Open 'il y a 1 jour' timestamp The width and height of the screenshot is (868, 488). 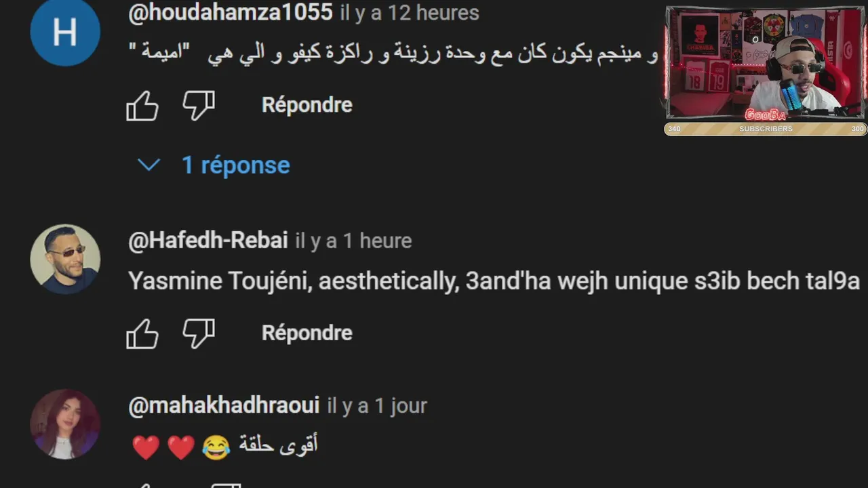point(377,406)
